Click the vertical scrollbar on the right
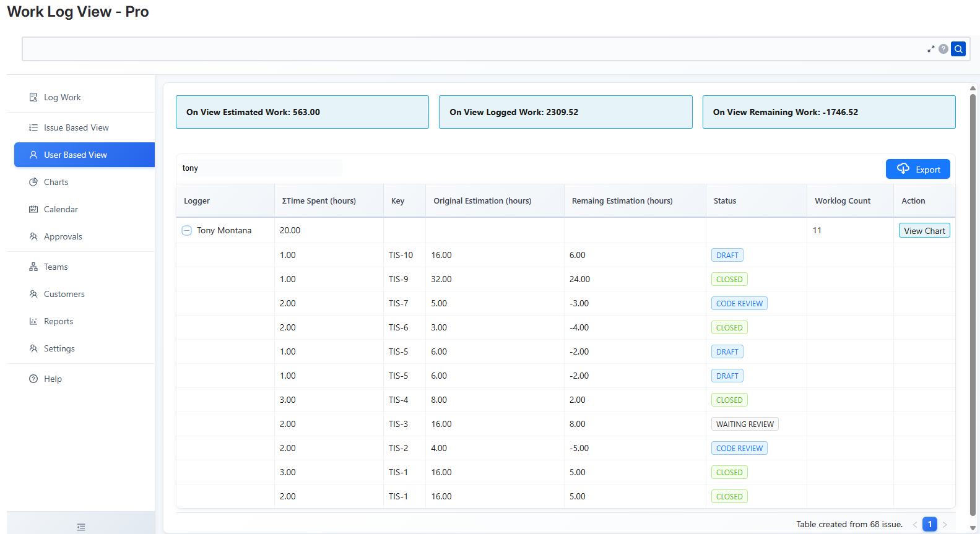The image size is (980, 534). tap(973, 303)
